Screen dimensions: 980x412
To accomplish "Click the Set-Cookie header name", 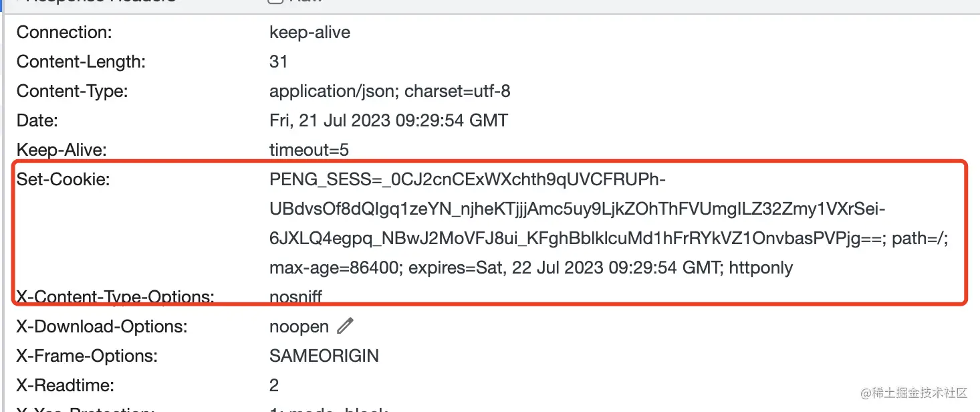I will 63,179.
